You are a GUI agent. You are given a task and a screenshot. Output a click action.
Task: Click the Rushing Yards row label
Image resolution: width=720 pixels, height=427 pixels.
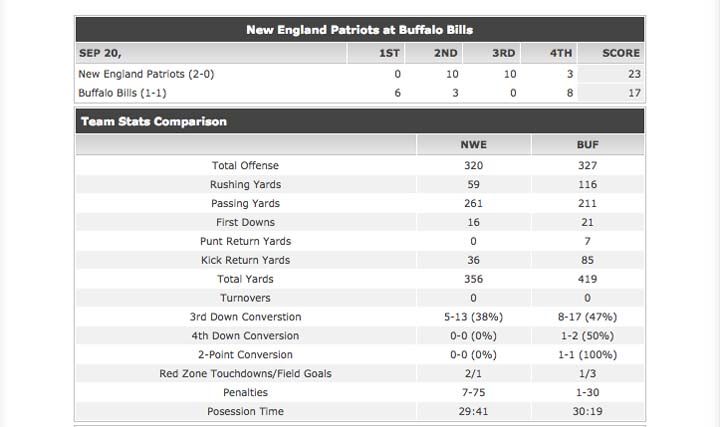[245, 185]
